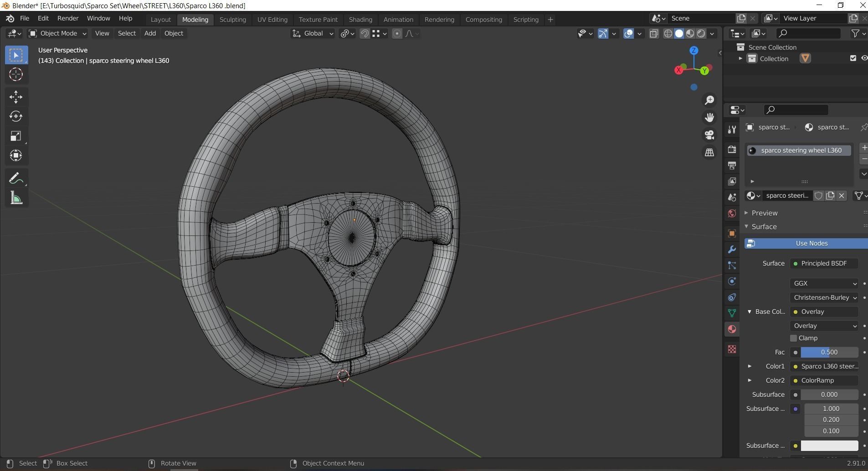Activate the 3D Cursor tool
Image resolution: width=868 pixels, height=471 pixels.
pyautogui.click(x=16, y=74)
